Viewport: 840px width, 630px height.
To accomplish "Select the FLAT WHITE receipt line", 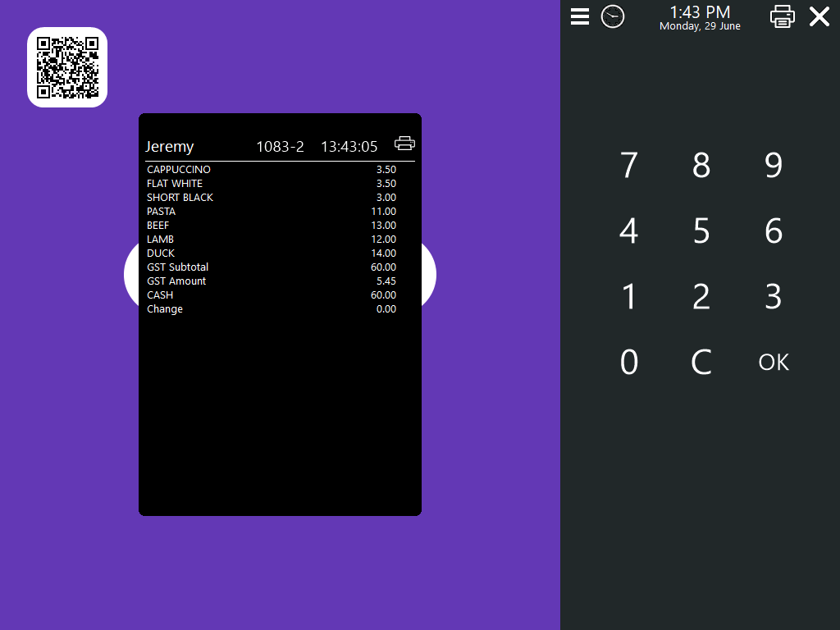I will click(272, 183).
